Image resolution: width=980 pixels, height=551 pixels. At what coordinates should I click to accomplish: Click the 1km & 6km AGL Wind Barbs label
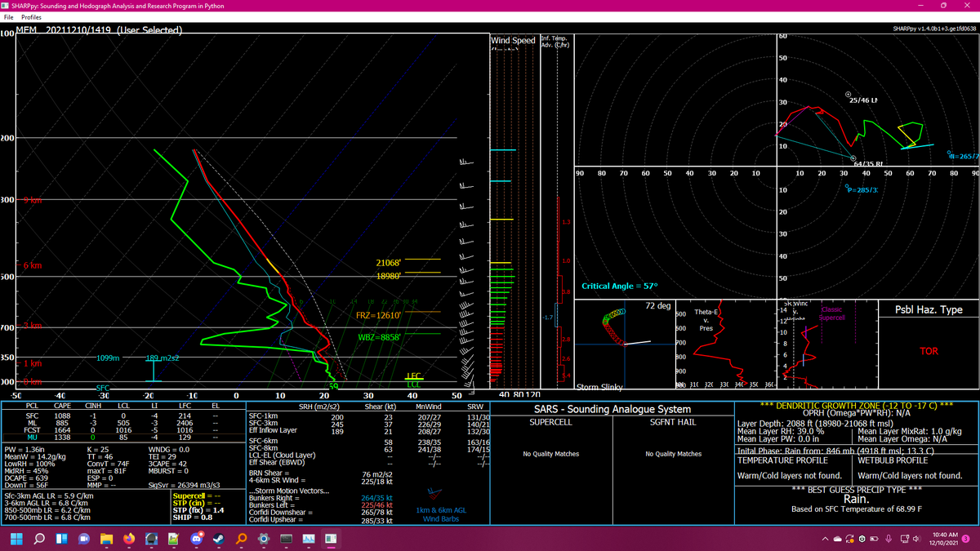pos(441,514)
